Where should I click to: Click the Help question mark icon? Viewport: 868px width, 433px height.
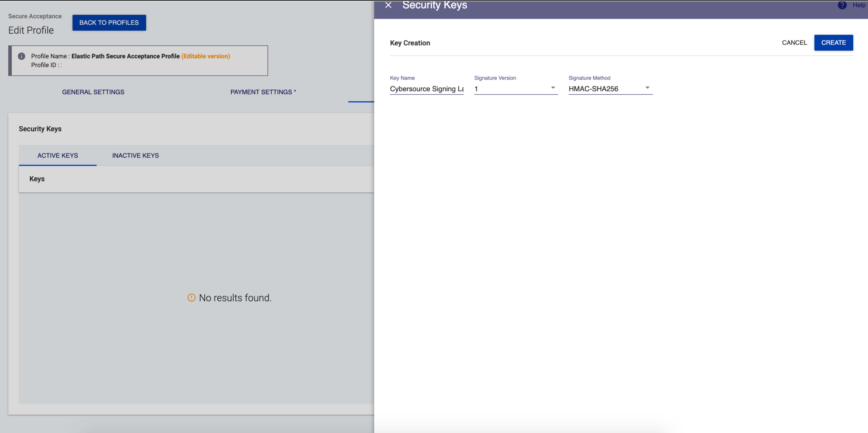pos(842,5)
